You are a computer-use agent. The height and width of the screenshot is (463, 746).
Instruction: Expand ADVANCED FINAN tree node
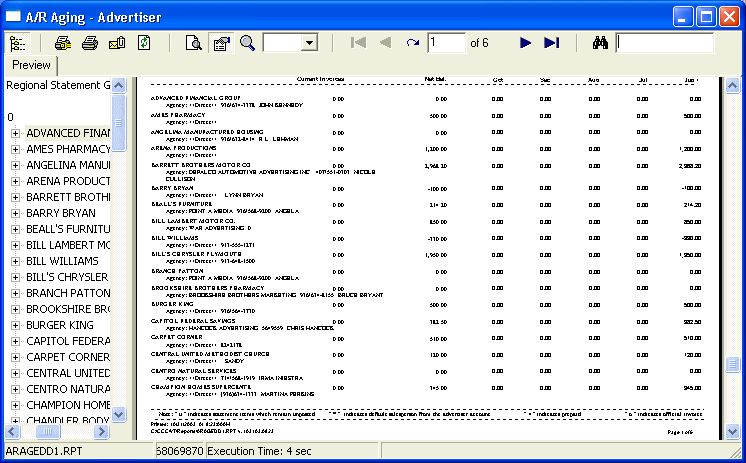point(15,133)
